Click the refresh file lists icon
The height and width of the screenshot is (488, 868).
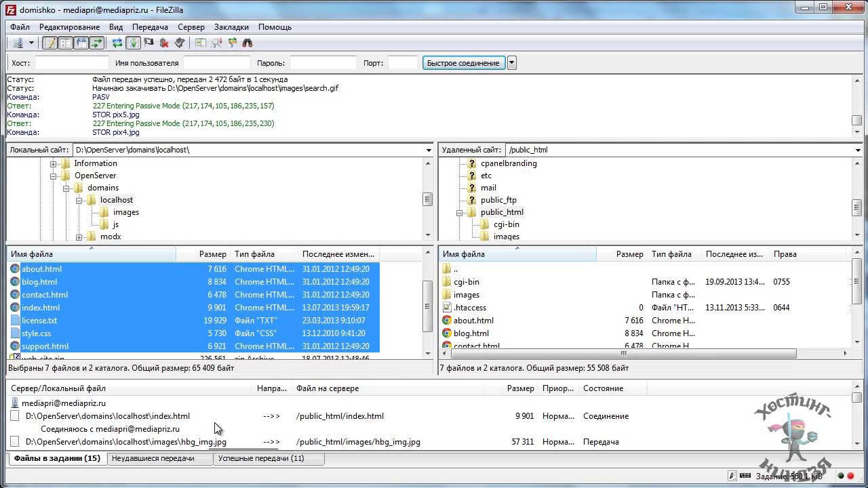pos(117,43)
